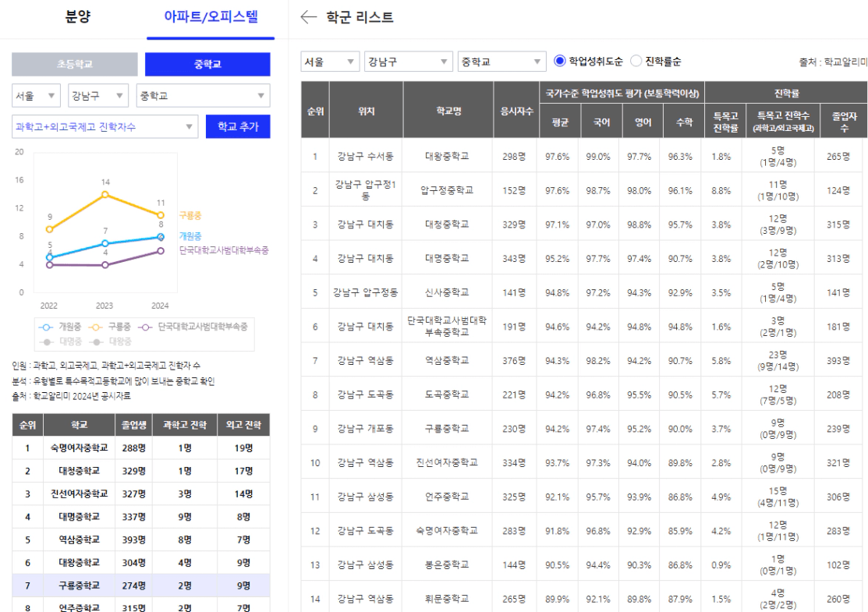Click 구룡중학교 in the right school list
The image size is (868, 612).
tap(447, 429)
